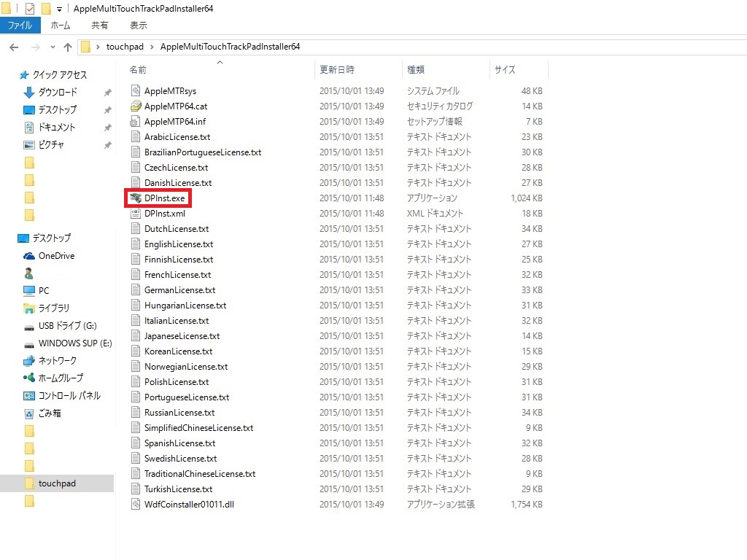Viewport: 747px width, 560px height.
Task: Select EnglishLicense.txt file name
Action: pyautogui.click(x=179, y=244)
